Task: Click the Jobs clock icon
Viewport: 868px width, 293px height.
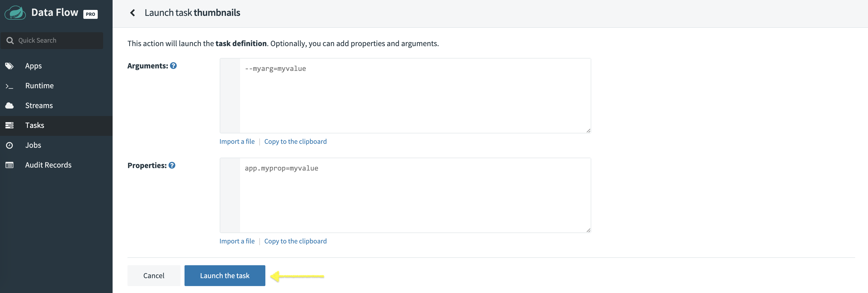Action: click(x=9, y=145)
